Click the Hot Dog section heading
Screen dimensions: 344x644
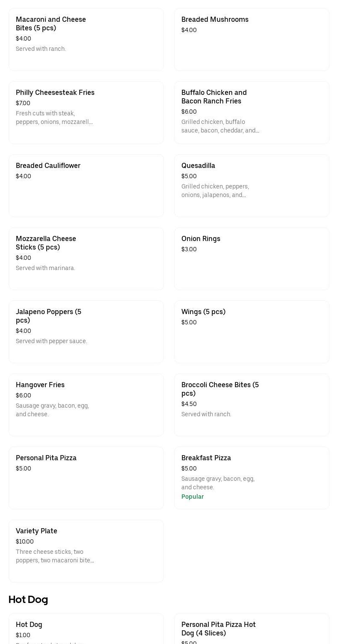[28, 600]
